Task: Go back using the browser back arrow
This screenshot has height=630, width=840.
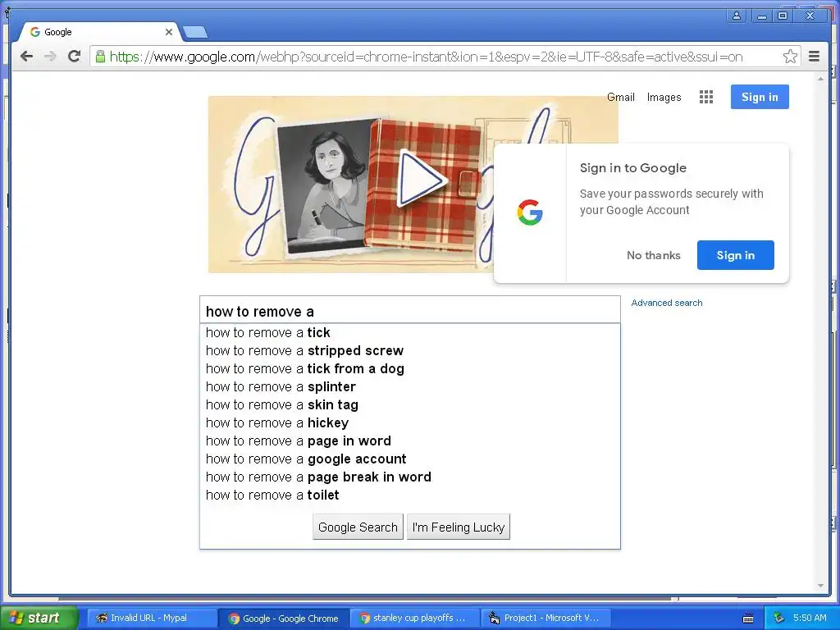Action: 26,57
